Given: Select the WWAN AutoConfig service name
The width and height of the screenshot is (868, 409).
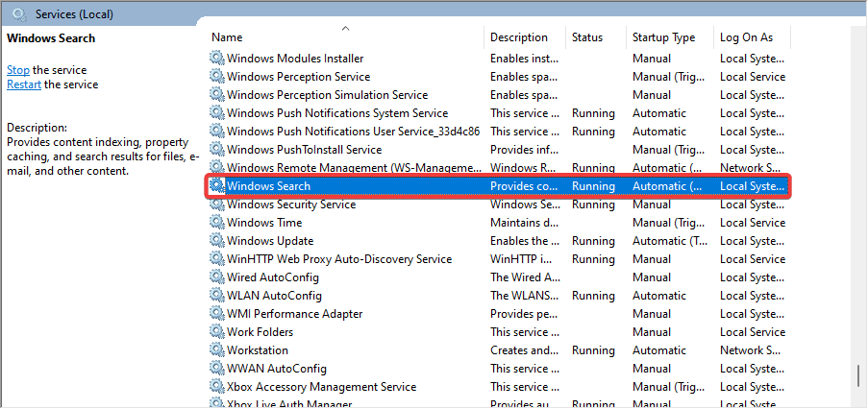Looking at the screenshot, I should [277, 368].
